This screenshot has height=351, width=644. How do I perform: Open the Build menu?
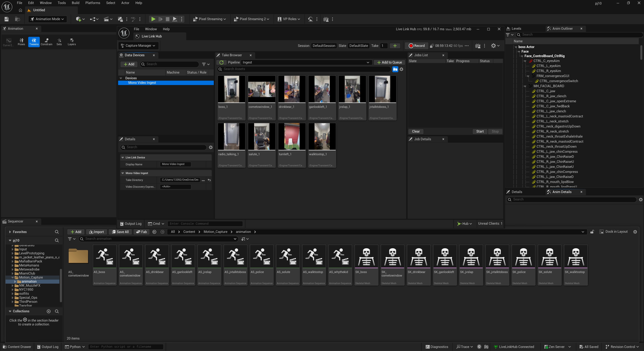pyautogui.click(x=75, y=3)
